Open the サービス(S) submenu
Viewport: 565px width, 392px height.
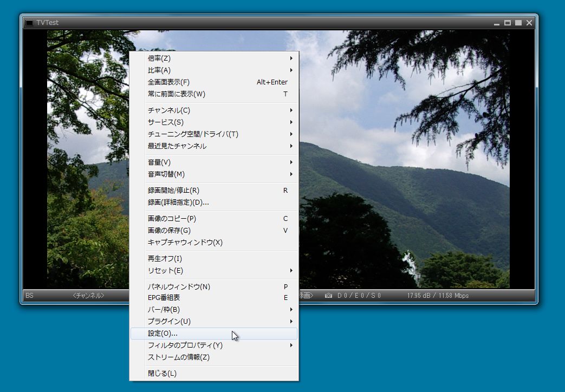click(x=214, y=122)
